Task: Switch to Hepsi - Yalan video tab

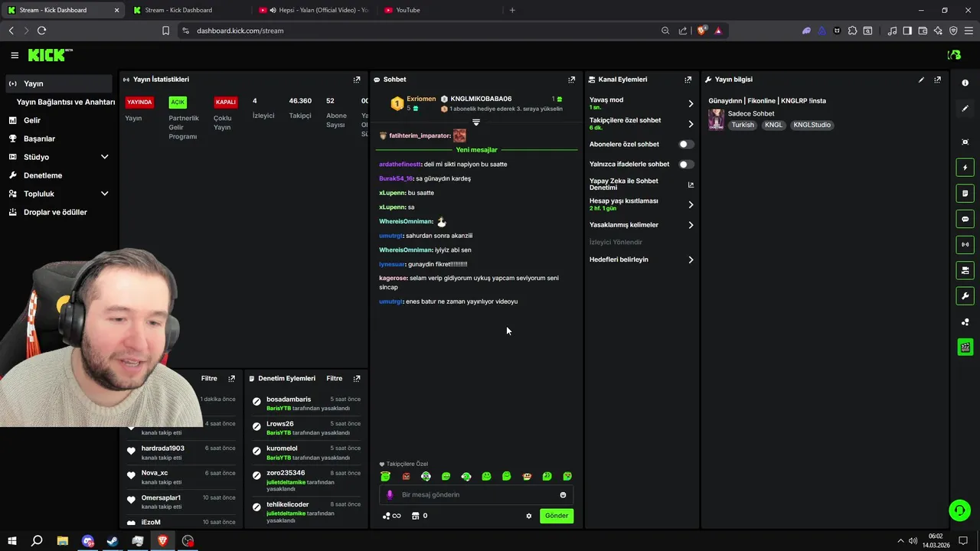Action: (314, 10)
